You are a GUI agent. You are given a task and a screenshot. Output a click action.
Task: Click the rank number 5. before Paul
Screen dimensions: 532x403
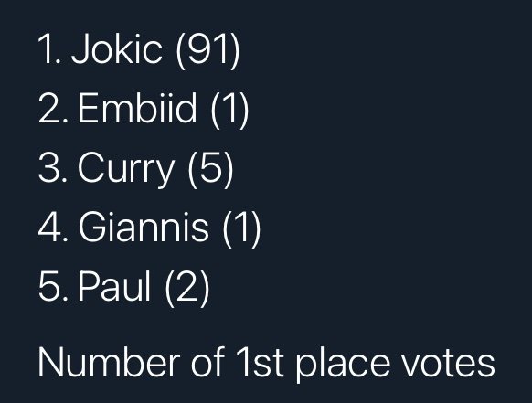point(53,286)
